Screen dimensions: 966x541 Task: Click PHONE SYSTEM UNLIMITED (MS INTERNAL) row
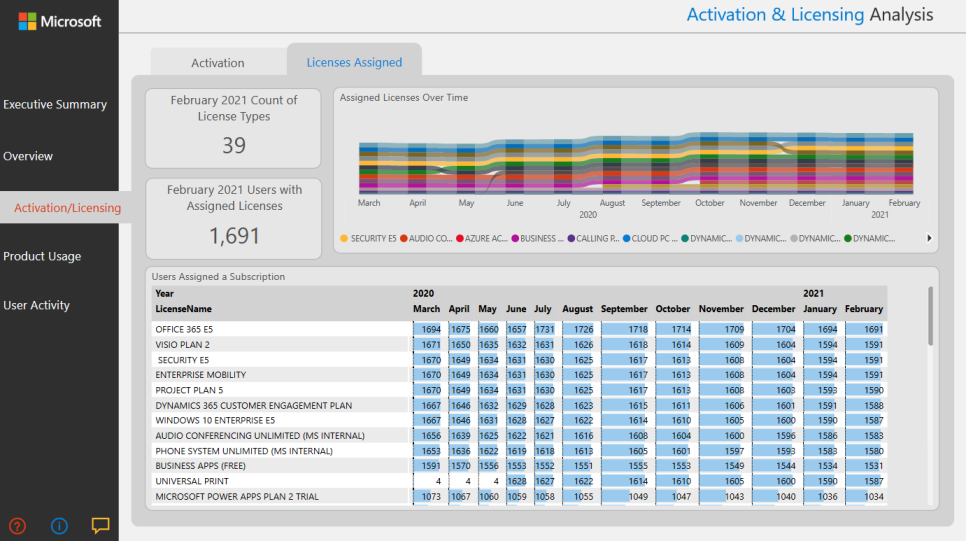click(244, 451)
